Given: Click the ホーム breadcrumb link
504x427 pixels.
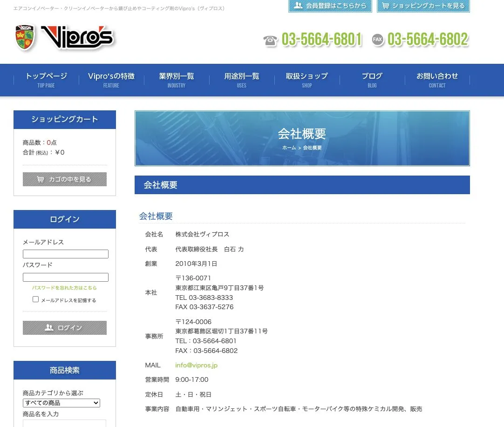Looking at the screenshot, I should coord(289,148).
